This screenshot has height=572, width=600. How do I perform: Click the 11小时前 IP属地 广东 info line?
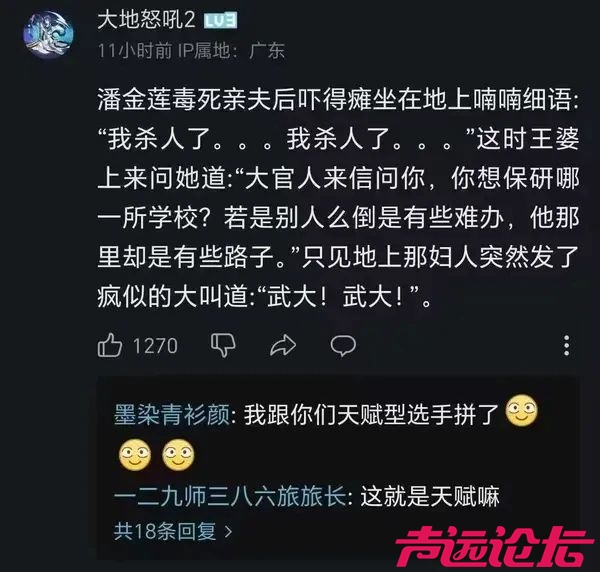click(191, 51)
